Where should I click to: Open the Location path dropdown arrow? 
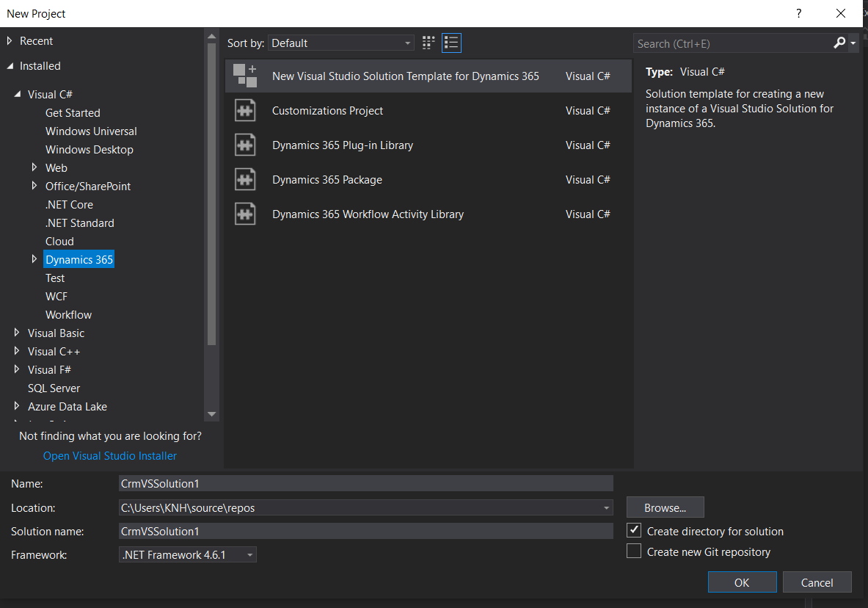[606, 507]
